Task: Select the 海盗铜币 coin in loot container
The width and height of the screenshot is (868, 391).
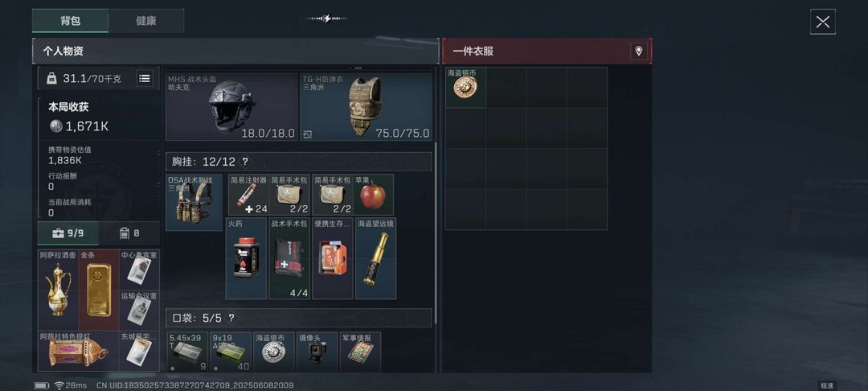Action: pos(465,88)
